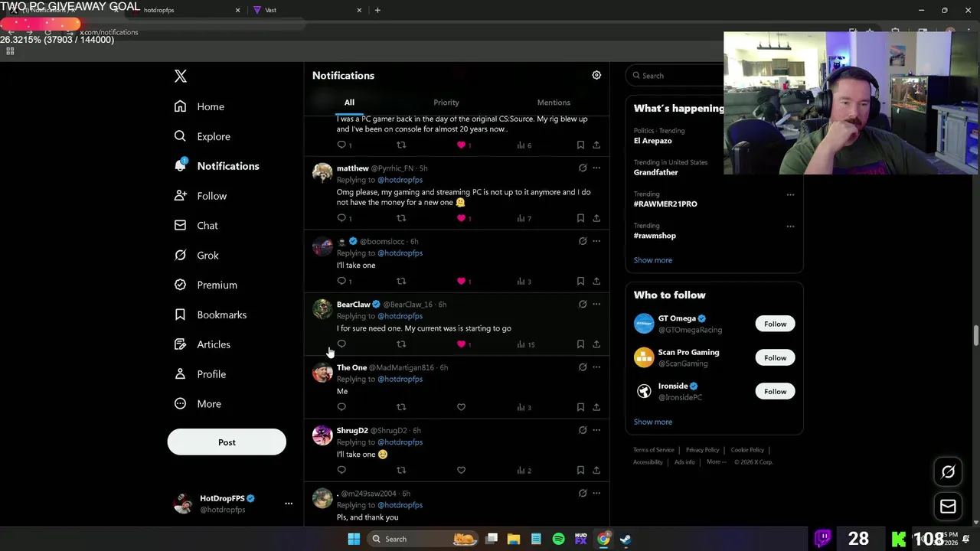Reply to BearClaw's tweet
The width and height of the screenshot is (980, 551).
coord(341,344)
